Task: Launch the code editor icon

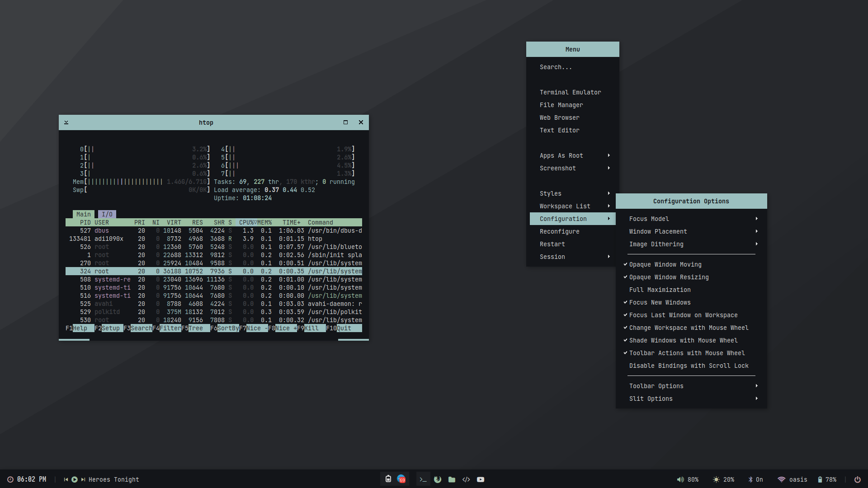Action: coord(466,479)
